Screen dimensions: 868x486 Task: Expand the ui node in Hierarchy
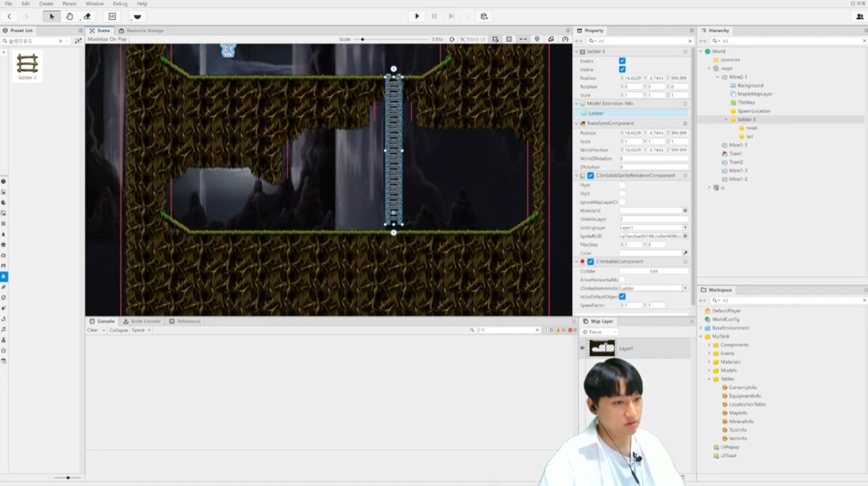point(709,187)
